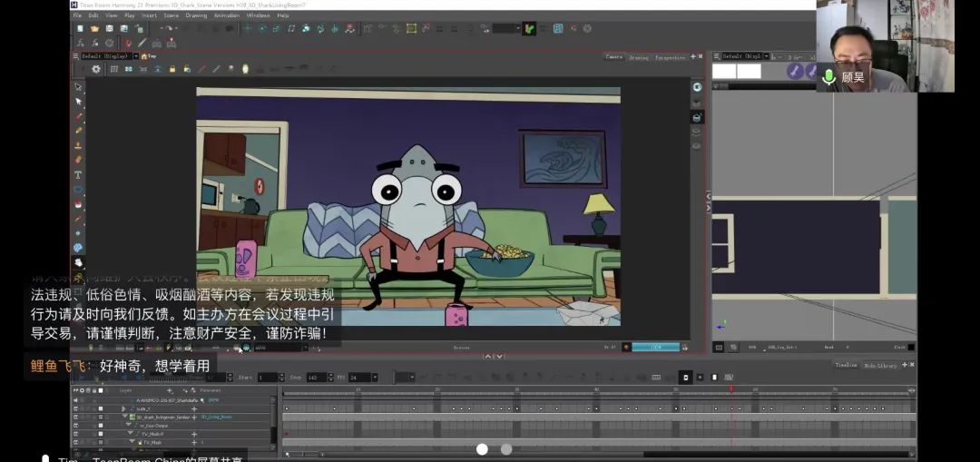Open the Edit menu
The height and width of the screenshot is (462, 980).
[x=93, y=15]
